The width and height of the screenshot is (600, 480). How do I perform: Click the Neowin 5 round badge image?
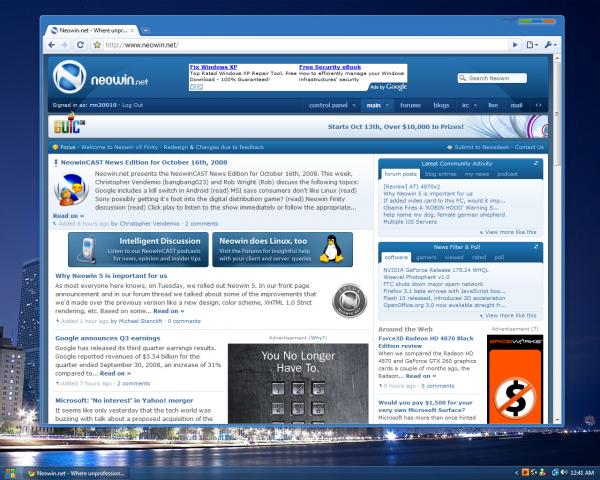349,300
